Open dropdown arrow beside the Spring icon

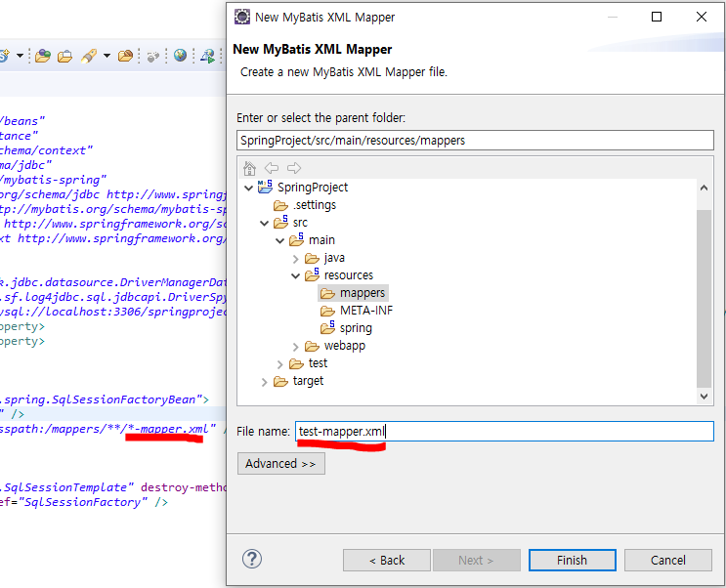click(x=20, y=56)
